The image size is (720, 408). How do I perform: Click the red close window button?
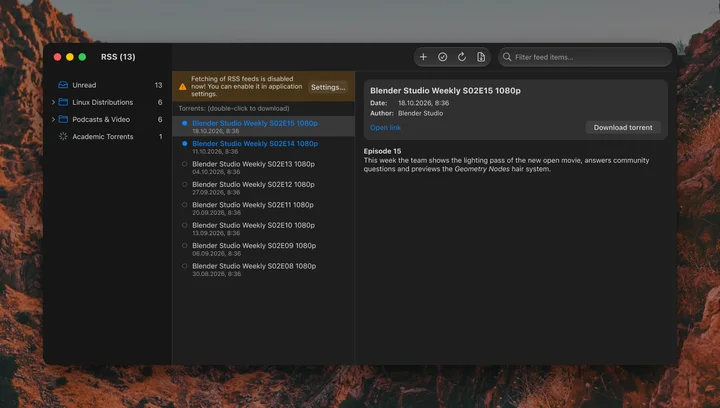coord(57,57)
